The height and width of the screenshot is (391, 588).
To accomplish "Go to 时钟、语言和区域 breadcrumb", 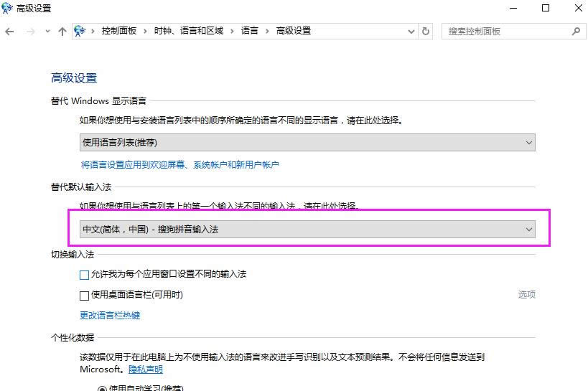I will [189, 32].
